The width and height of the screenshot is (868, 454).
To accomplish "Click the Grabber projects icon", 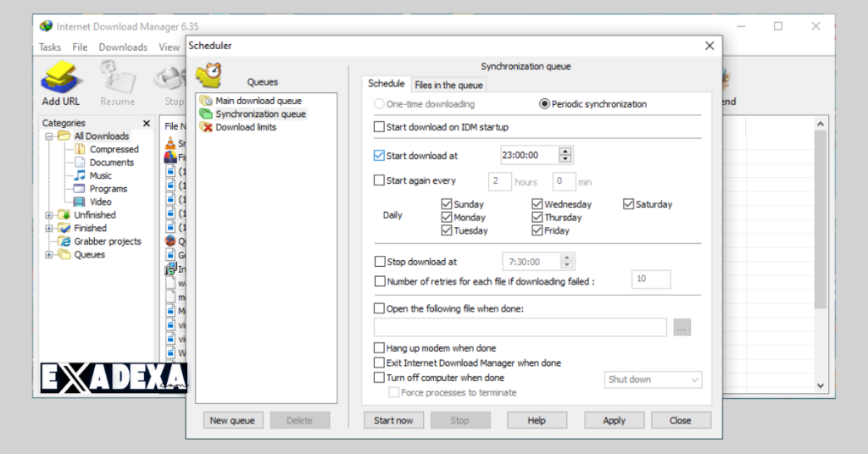I will pos(64,241).
